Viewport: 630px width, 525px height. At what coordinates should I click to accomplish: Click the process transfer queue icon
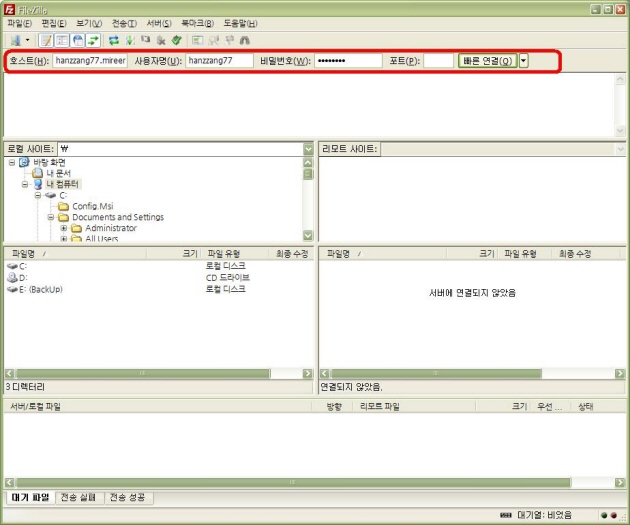pos(130,40)
